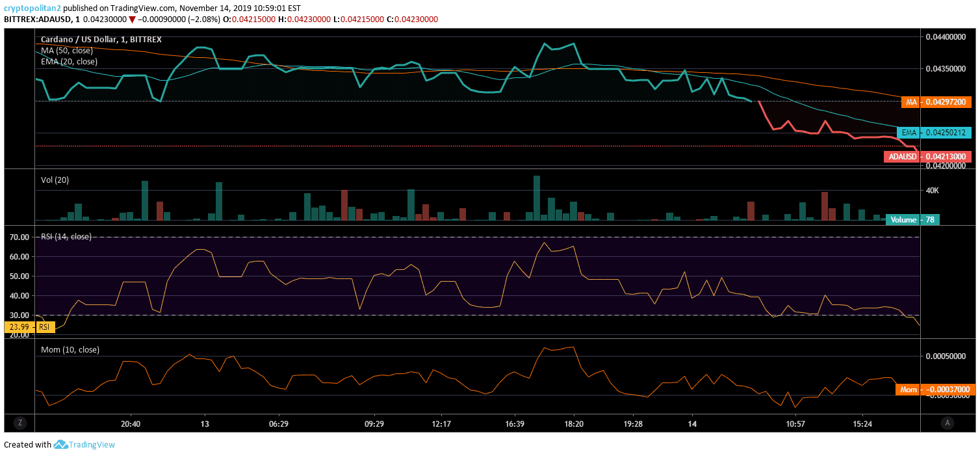Click the 19:28 time axis label
The width and height of the screenshot is (980, 456).
pyautogui.click(x=633, y=423)
